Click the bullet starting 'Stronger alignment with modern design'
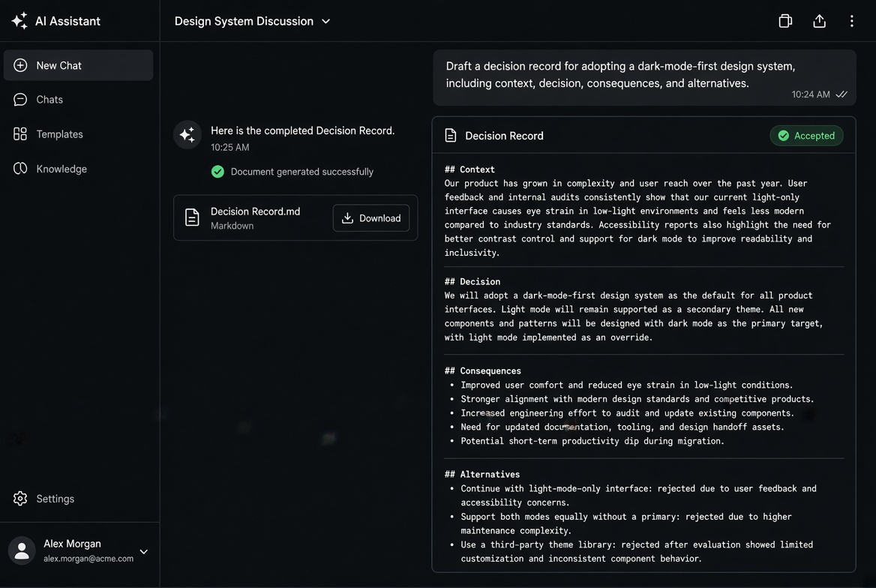876x588 pixels. point(637,399)
